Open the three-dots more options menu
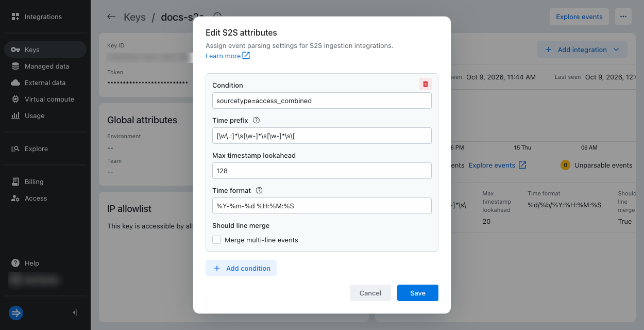 click(623, 16)
